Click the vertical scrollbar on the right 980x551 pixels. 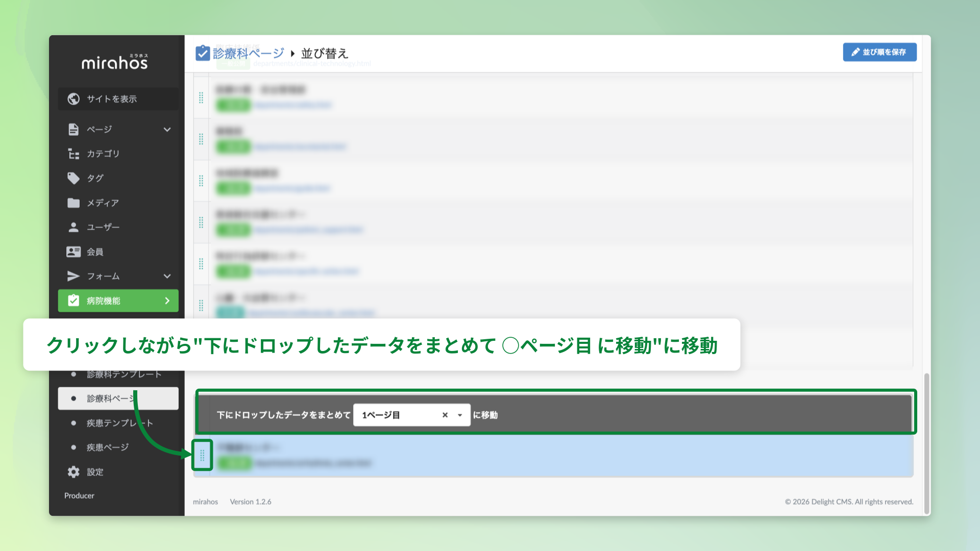pos(926,444)
